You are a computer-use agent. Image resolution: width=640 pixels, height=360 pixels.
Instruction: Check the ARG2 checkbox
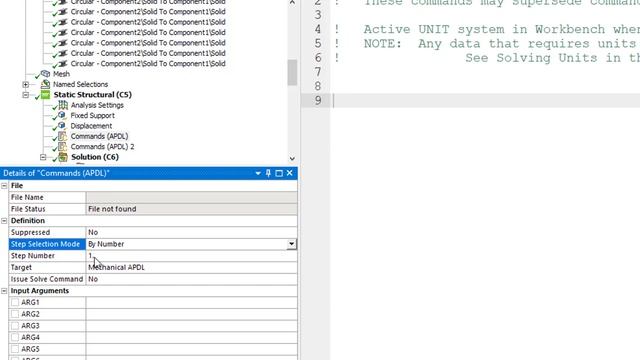(15, 314)
